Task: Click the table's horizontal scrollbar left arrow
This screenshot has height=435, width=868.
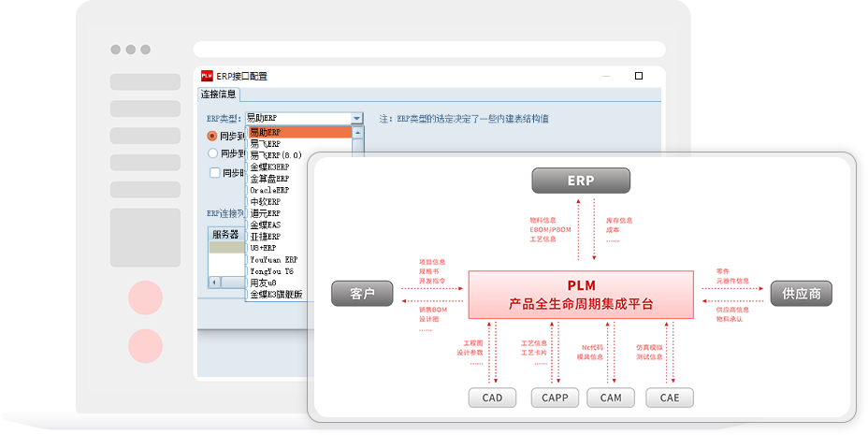Action: pos(213,282)
